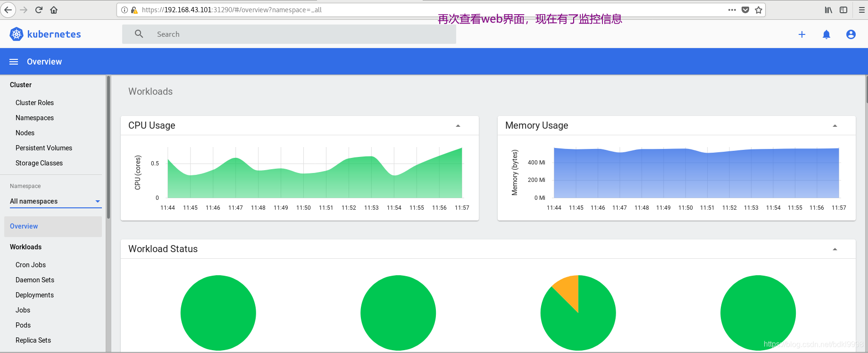Click the 11:57 label under CPU chart
The image size is (868, 353).
(462, 208)
